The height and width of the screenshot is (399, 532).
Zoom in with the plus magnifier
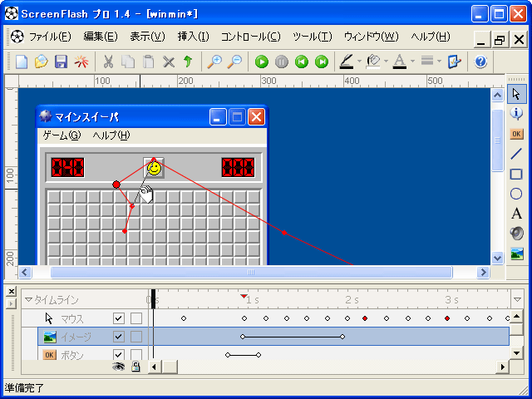(x=214, y=62)
